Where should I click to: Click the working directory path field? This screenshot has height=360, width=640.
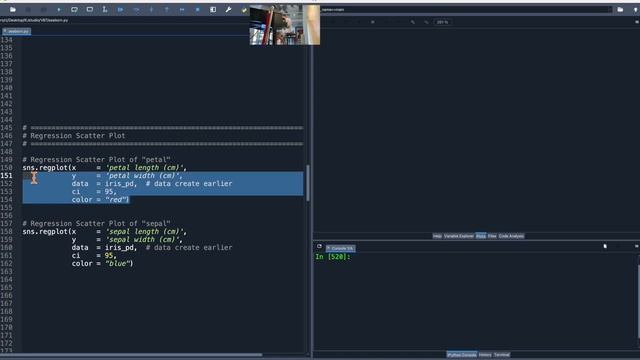pyautogui.click(x=467, y=9)
